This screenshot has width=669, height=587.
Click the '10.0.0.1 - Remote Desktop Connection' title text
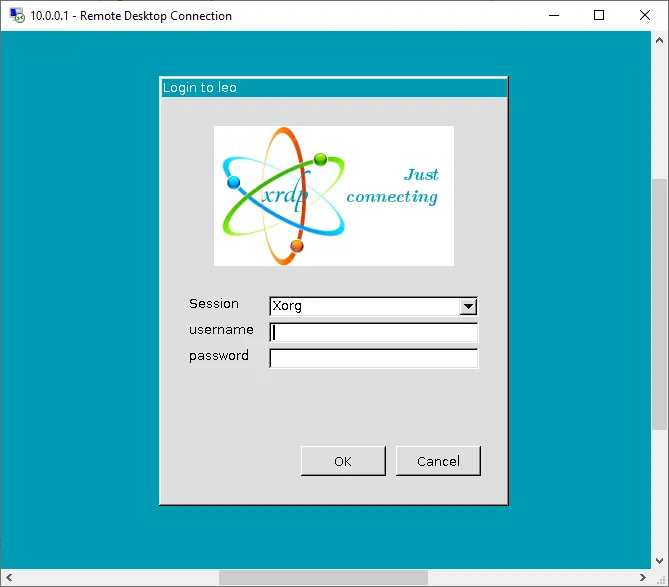pyautogui.click(x=131, y=16)
